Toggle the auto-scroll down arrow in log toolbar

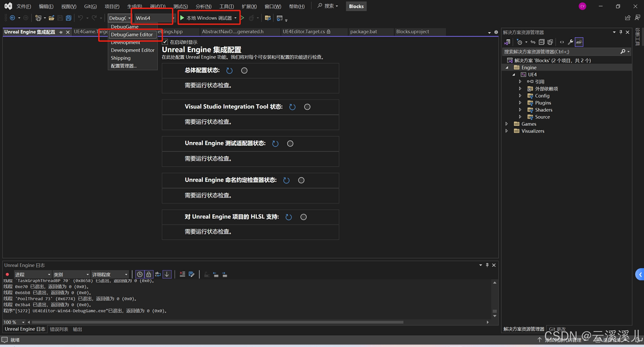(x=167, y=274)
